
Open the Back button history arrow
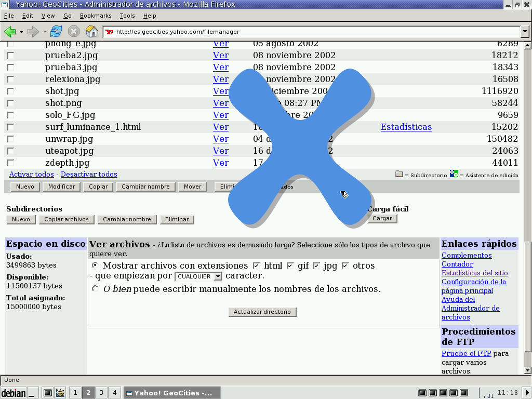coord(21,32)
